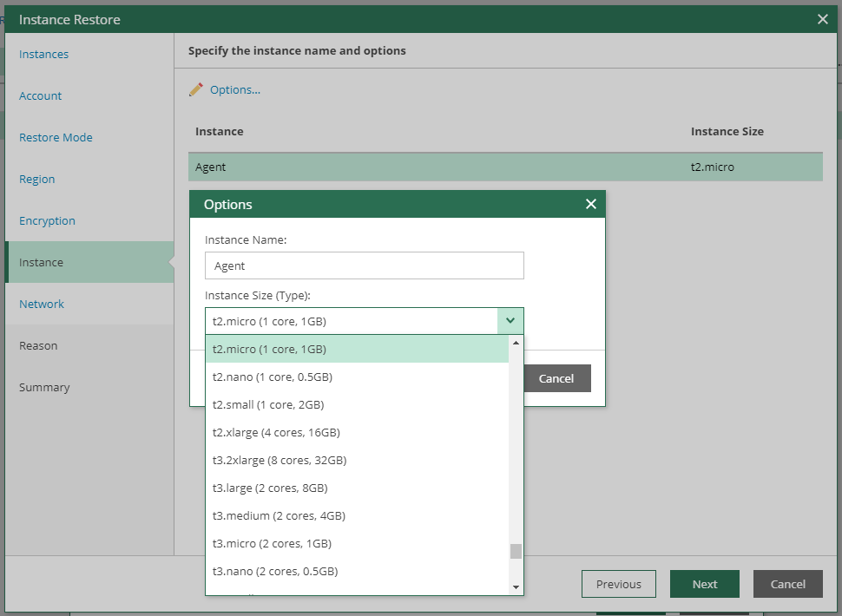Click the t2.micro size cell for Agent
Image resolution: width=842 pixels, height=616 pixels.
coord(712,167)
